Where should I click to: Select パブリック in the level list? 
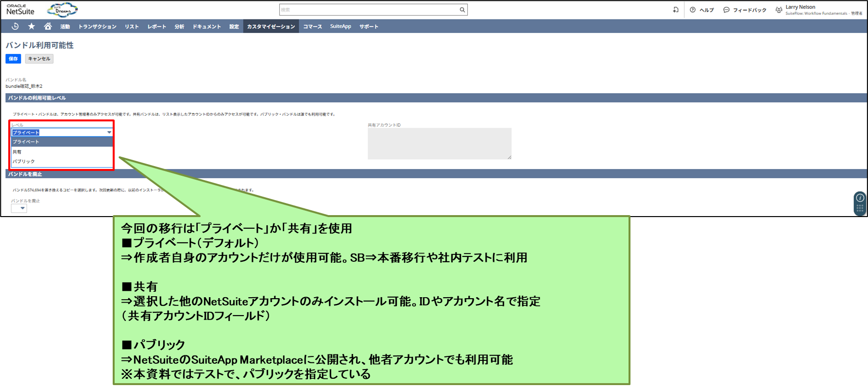tap(62, 162)
